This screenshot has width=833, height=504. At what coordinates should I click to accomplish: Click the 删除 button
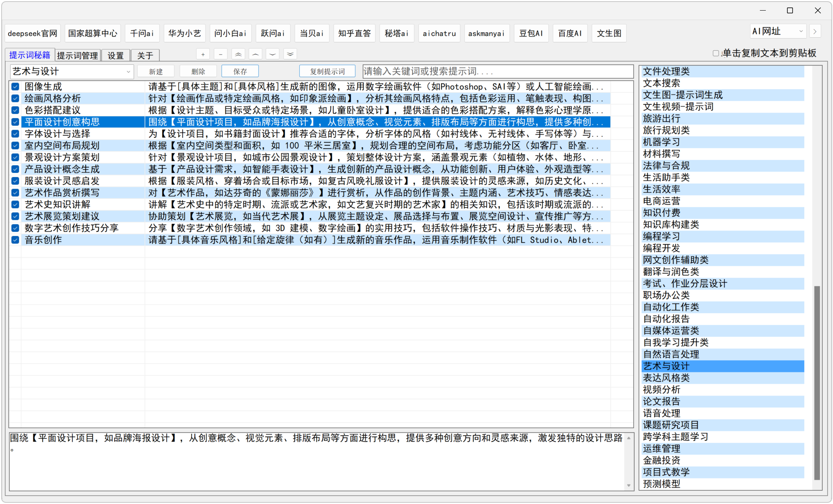[x=198, y=71]
